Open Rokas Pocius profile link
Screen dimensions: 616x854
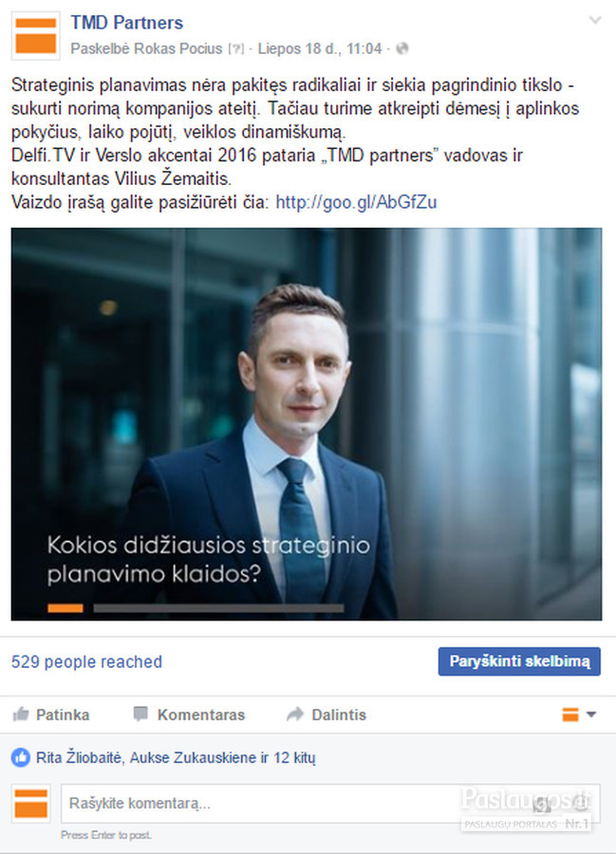click(x=178, y=49)
